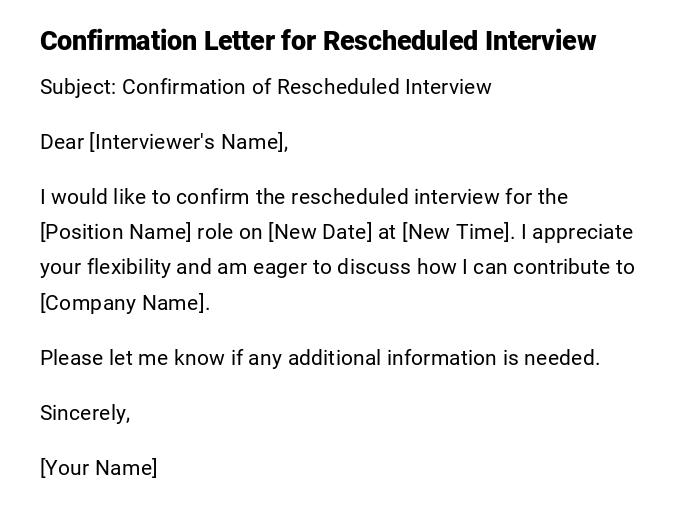Click the word 'Subject:' label

coord(78,87)
